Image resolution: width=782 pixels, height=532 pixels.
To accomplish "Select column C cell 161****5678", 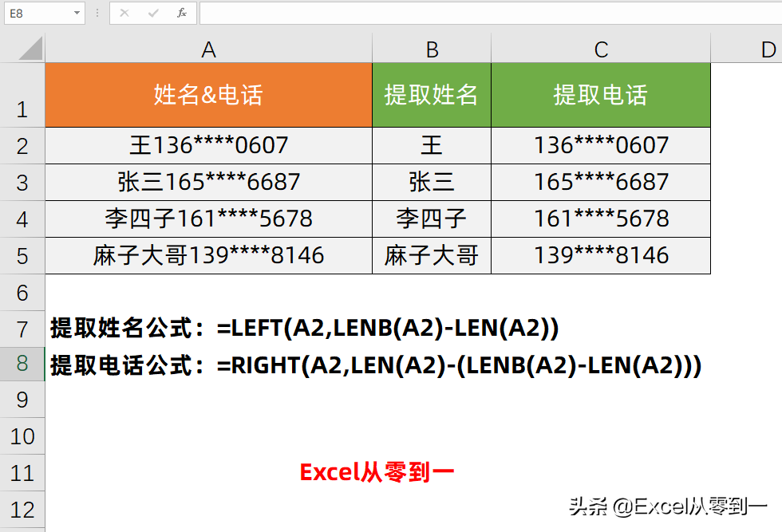I will point(601,219).
